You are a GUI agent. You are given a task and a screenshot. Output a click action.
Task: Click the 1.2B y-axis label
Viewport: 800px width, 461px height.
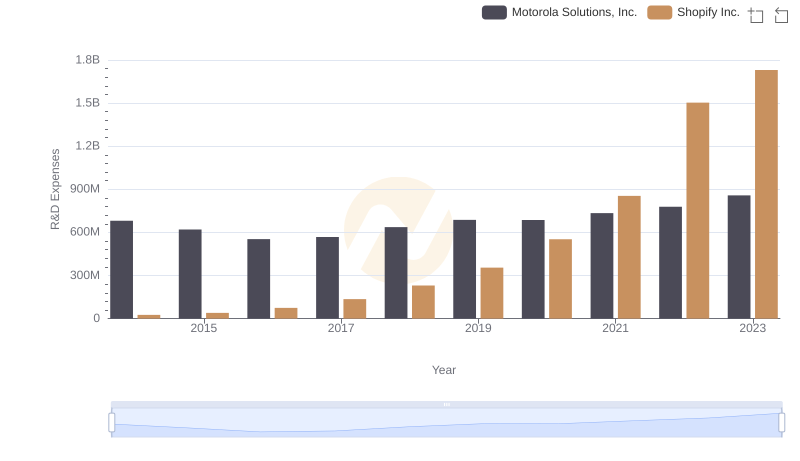coord(88,146)
